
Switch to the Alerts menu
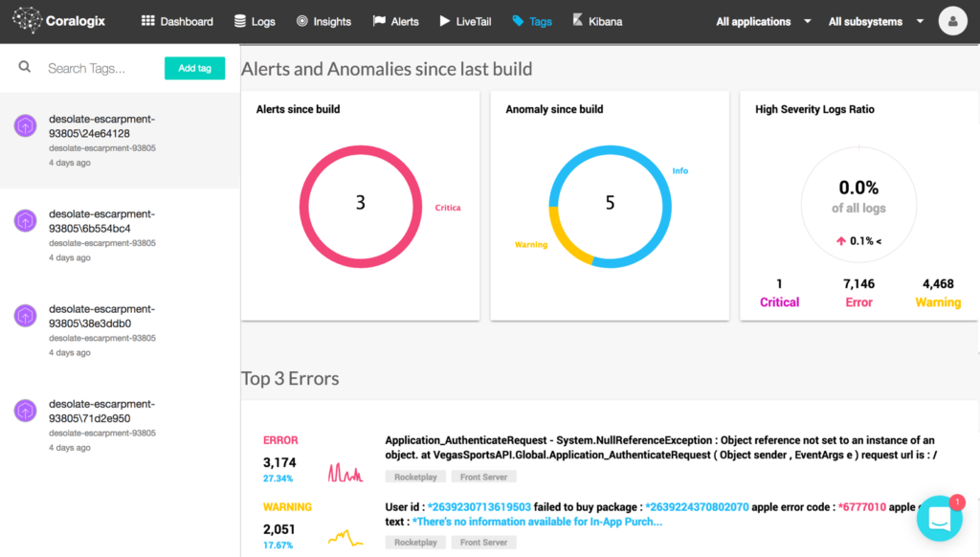395,21
